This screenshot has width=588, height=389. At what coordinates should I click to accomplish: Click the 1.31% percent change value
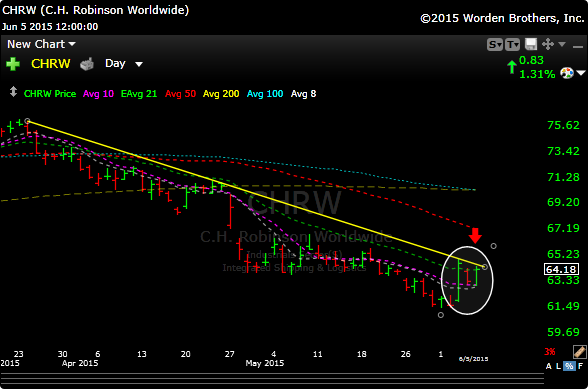click(x=537, y=74)
